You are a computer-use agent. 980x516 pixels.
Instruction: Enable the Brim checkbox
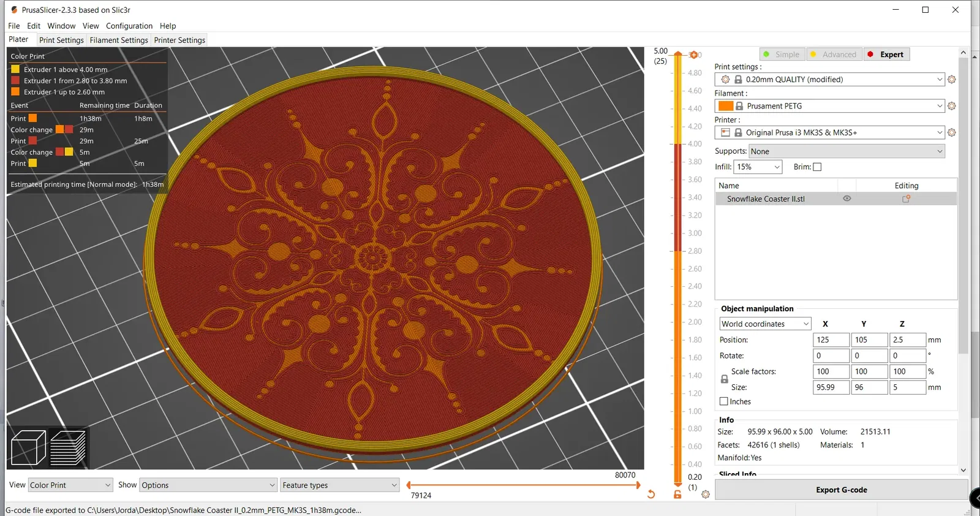[x=817, y=167]
